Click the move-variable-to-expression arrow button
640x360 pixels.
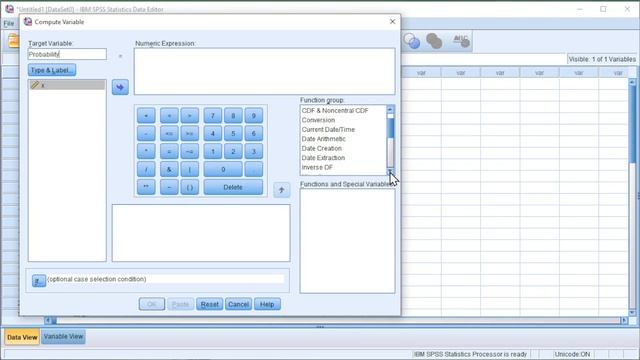[120, 87]
